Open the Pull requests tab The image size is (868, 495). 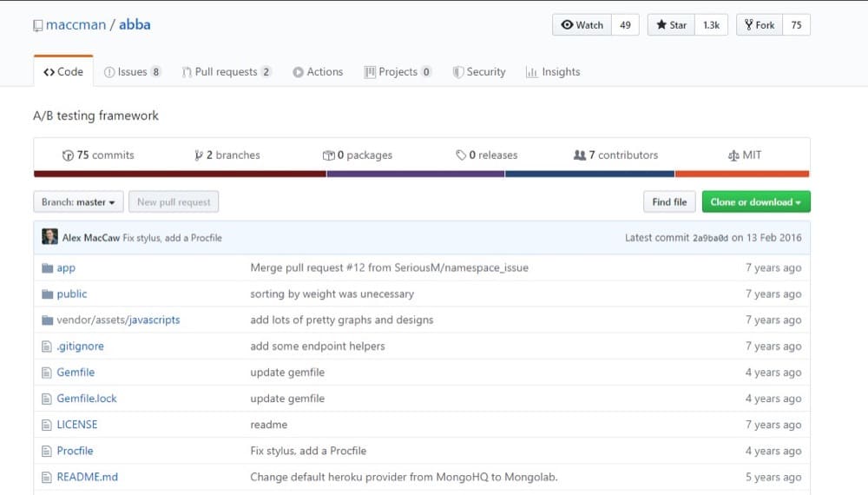tap(227, 72)
